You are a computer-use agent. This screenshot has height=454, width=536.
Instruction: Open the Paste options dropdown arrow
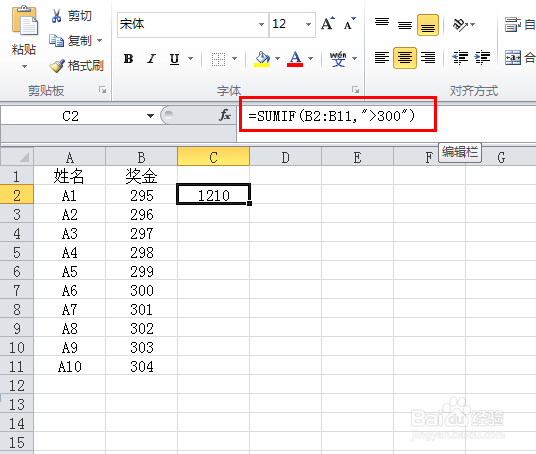[x=24, y=66]
